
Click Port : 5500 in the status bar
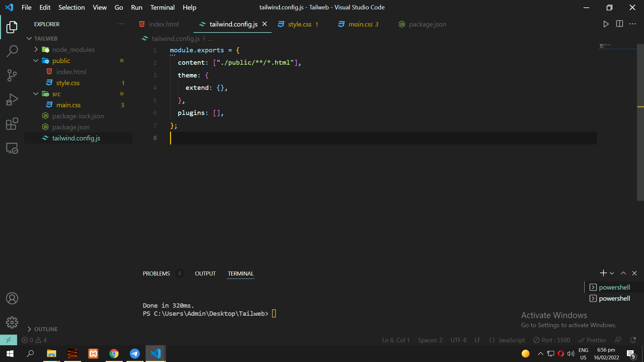click(551, 340)
